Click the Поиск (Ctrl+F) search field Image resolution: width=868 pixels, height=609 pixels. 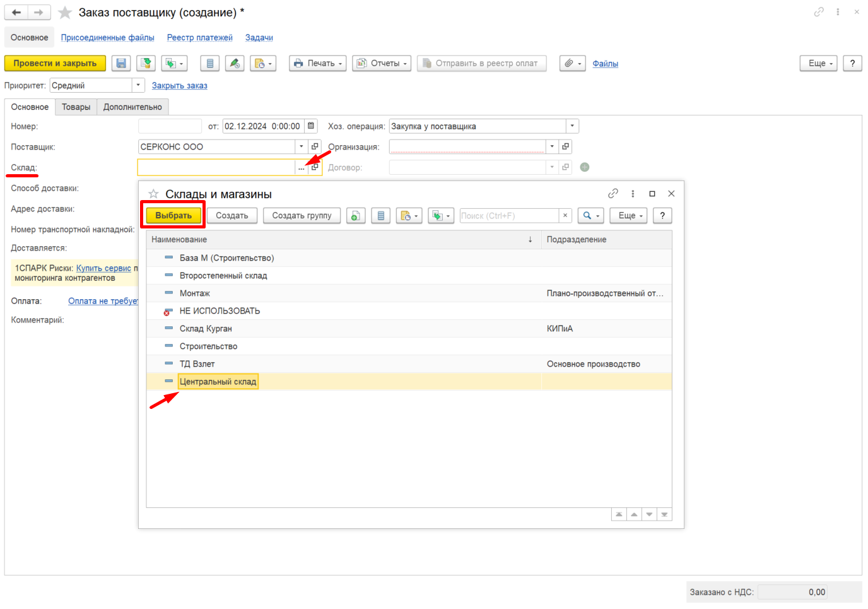509,216
